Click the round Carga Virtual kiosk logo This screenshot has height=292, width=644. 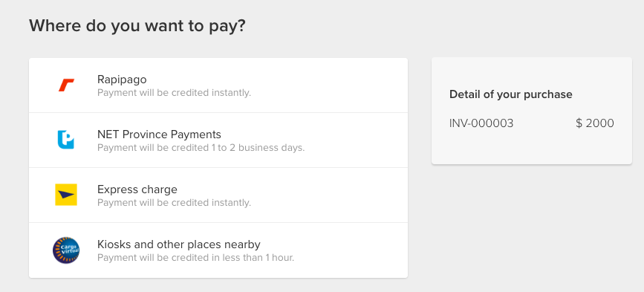pos(66,250)
